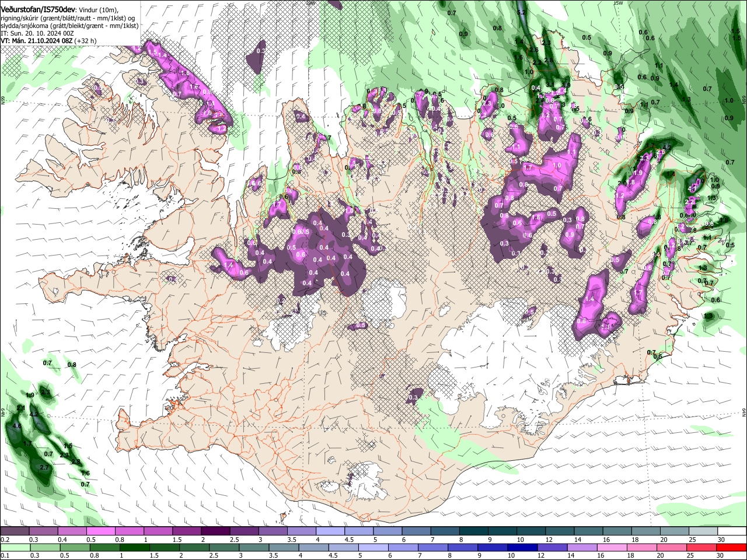Viewport: 747px width, 560px height.
Task: Click the "4.2" rain value off the southwest
Action: (34, 414)
